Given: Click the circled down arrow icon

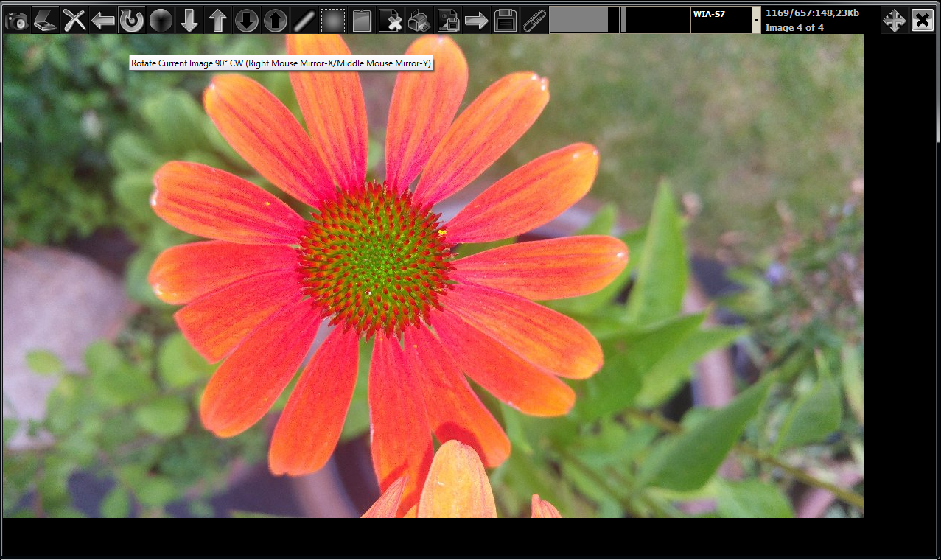Looking at the screenshot, I should [247, 21].
